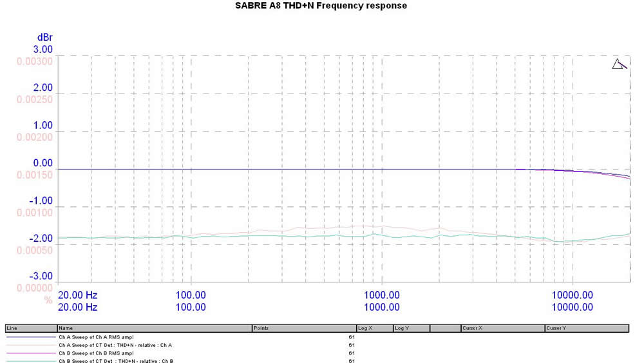Click teal line swatch for Ch B THD+N

pos(31,361)
